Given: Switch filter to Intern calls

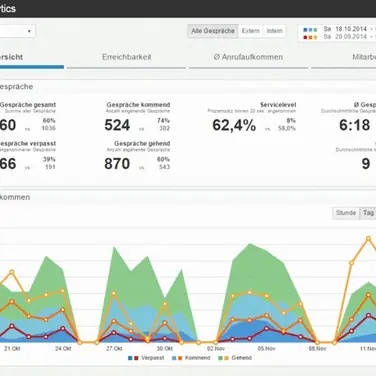Looking at the screenshot, I should 274,31.
